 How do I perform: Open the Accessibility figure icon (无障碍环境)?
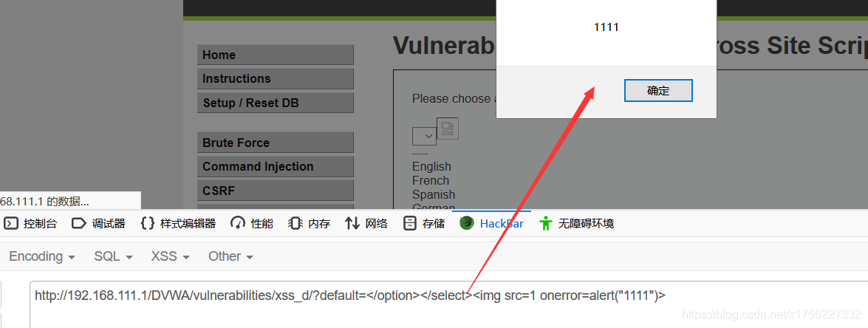click(546, 223)
